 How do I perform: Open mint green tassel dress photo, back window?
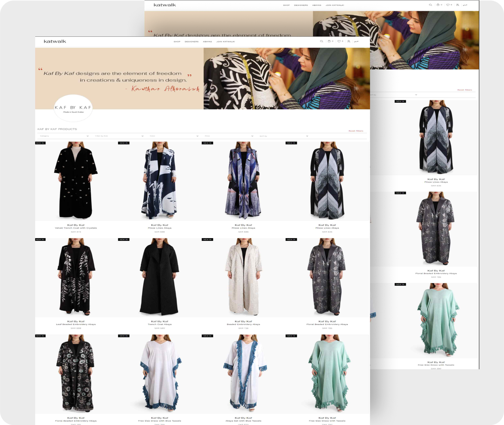click(x=436, y=320)
